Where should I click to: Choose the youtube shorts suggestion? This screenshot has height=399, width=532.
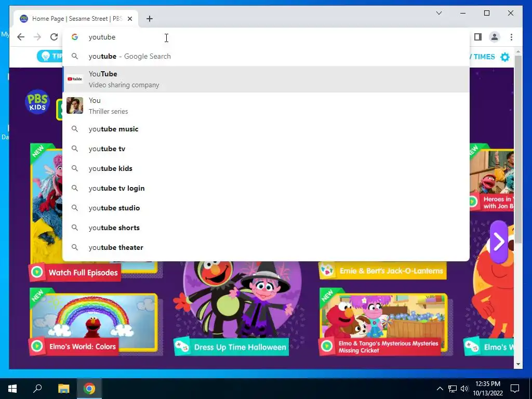point(266,228)
